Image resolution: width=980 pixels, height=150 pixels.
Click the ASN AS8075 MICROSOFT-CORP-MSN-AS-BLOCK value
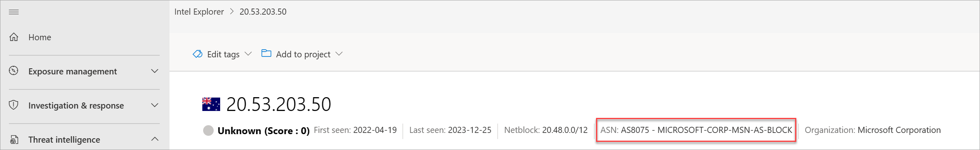tap(706, 130)
